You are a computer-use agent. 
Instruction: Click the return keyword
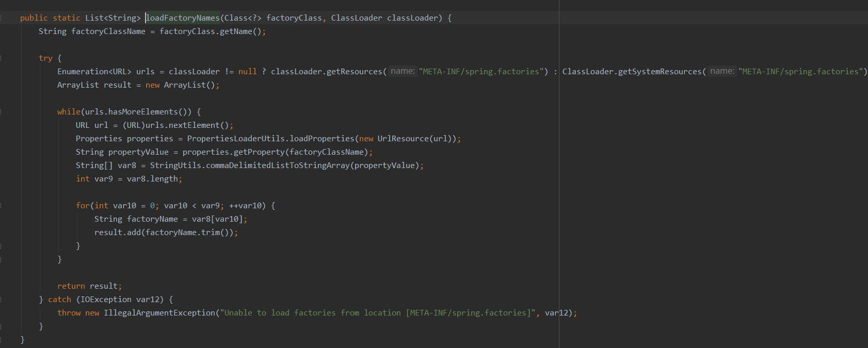[71, 286]
